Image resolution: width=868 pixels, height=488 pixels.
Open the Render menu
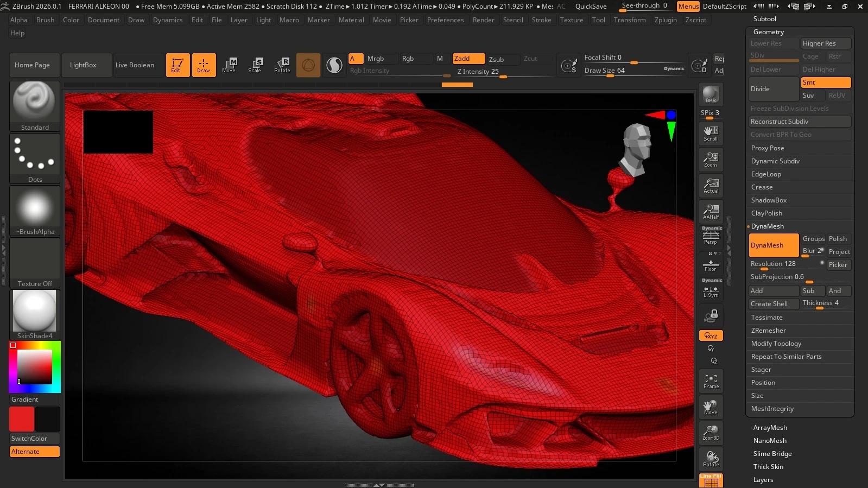(x=483, y=20)
